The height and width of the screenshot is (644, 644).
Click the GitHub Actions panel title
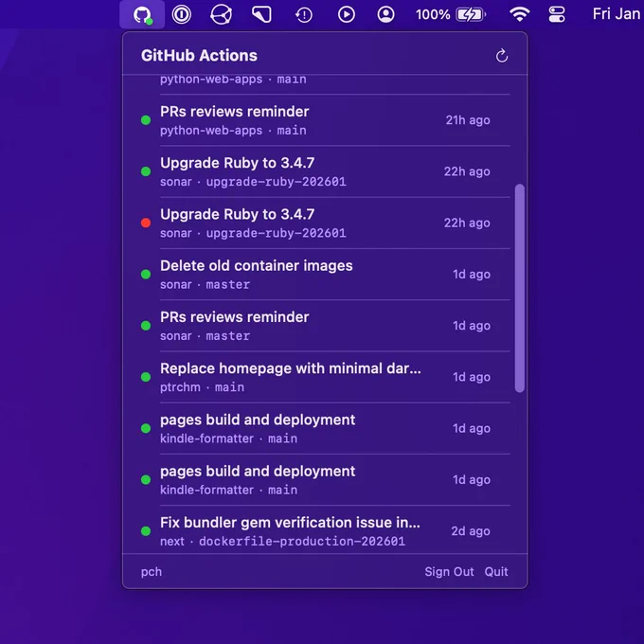pyautogui.click(x=199, y=56)
